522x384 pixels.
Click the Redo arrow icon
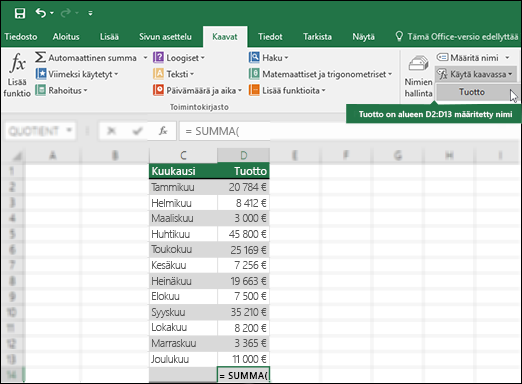(x=66, y=13)
